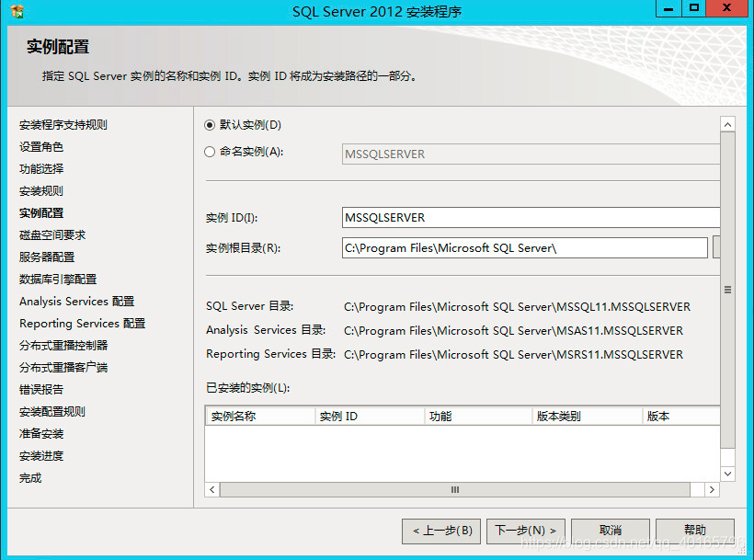This screenshot has height=560, width=754.
Task: Click the 实例名称 column header
Action: [260, 417]
